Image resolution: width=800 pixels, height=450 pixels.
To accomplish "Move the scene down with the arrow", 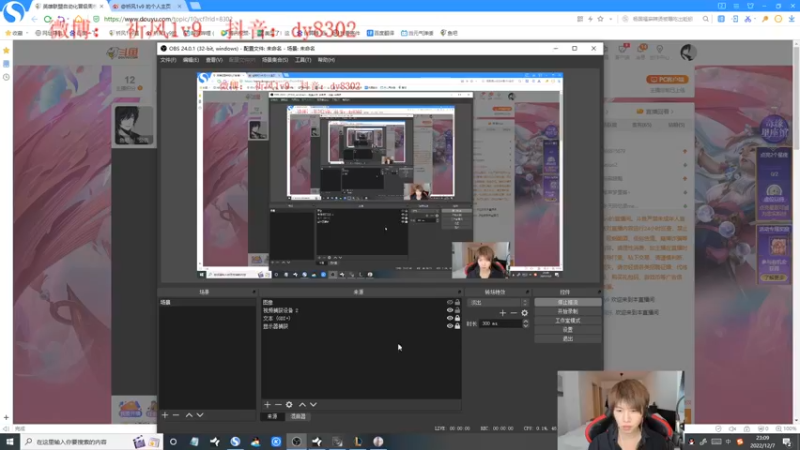I will coord(200,415).
